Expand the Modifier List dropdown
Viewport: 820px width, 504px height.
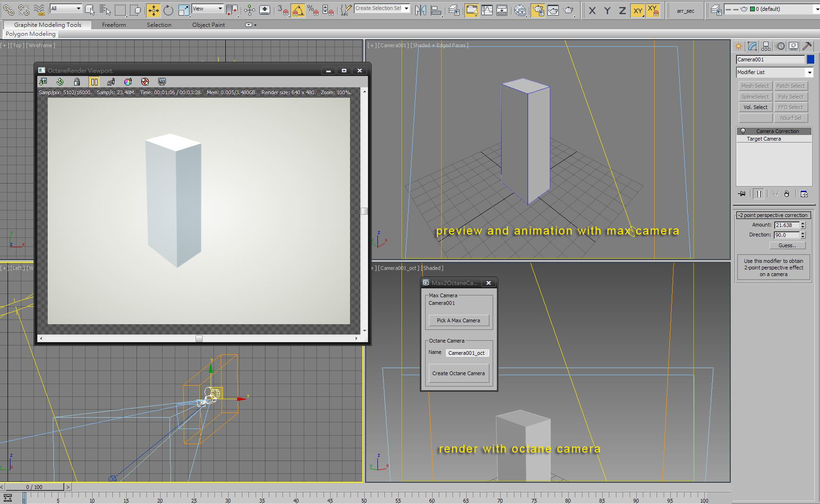click(809, 72)
